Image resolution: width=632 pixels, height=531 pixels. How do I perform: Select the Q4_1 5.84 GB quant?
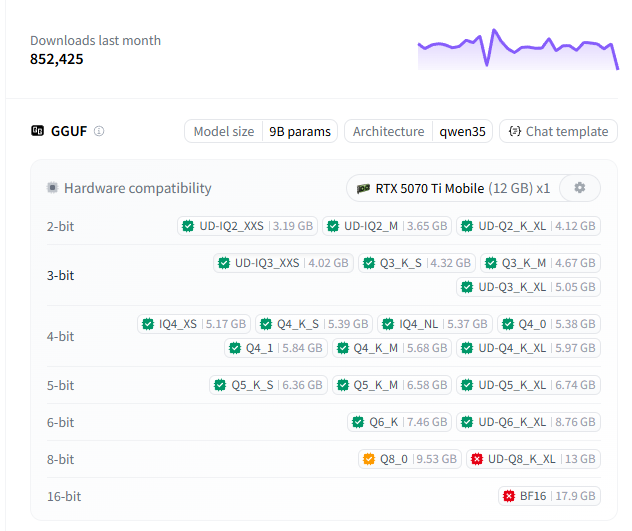pyautogui.click(x=276, y=348)
